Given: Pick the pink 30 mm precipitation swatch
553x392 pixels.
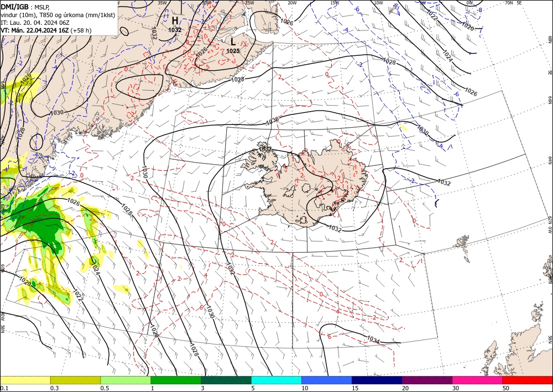Looking at the screenshot, I should 478,380.
